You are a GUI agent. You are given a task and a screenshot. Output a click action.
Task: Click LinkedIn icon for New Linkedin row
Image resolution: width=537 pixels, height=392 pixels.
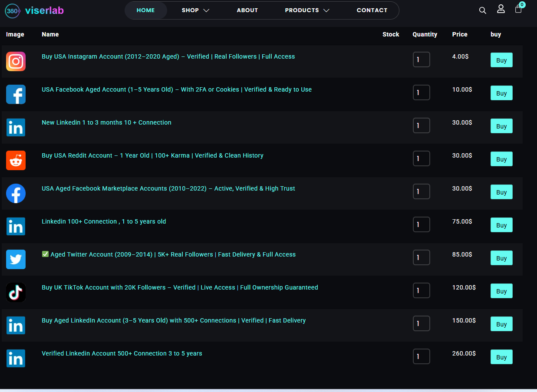16,127
